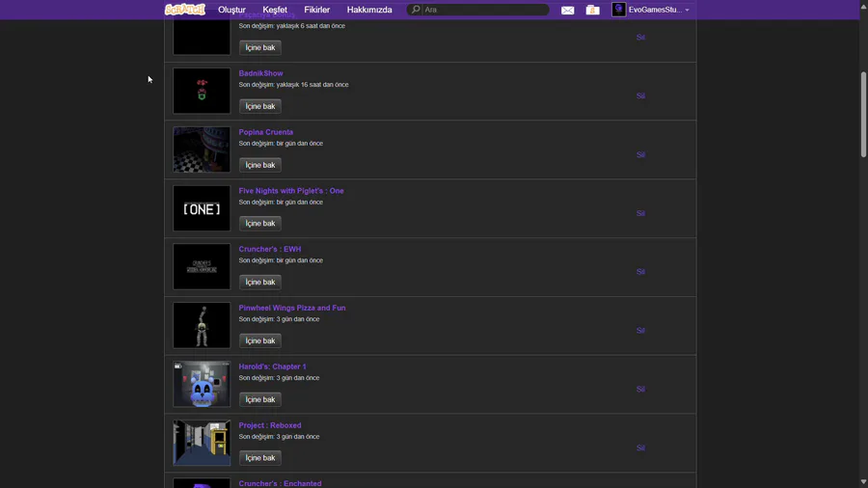This screenshot has height=488, width=868.
Task: Click İçine bak for BadnikShow
Action: (260, 106)
